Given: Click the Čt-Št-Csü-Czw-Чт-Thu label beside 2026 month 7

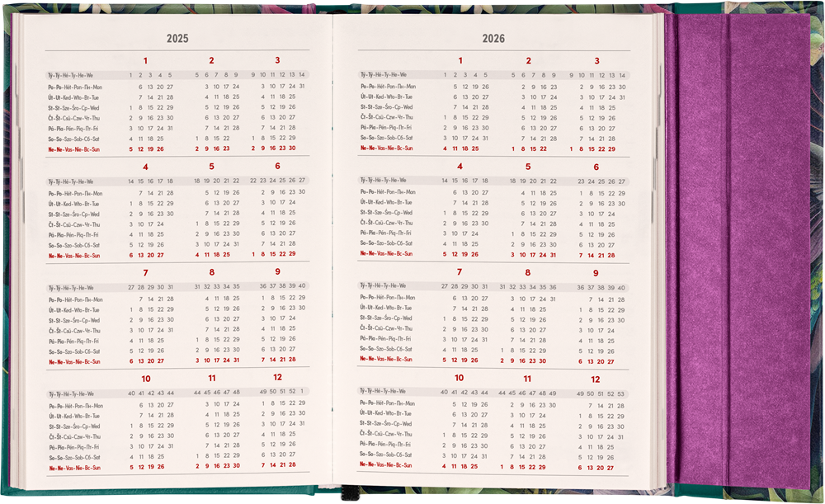Looking at the screenshot, I should tap(385, 328).
